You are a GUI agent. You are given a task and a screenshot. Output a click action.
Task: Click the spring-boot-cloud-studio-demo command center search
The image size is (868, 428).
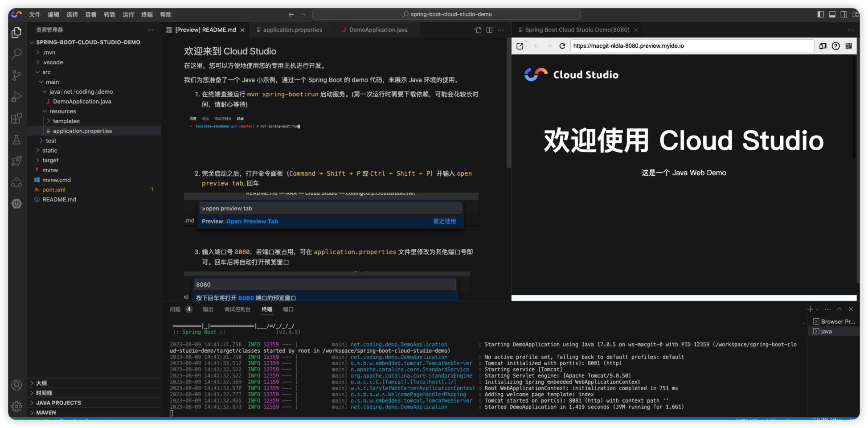click(446, 14)
